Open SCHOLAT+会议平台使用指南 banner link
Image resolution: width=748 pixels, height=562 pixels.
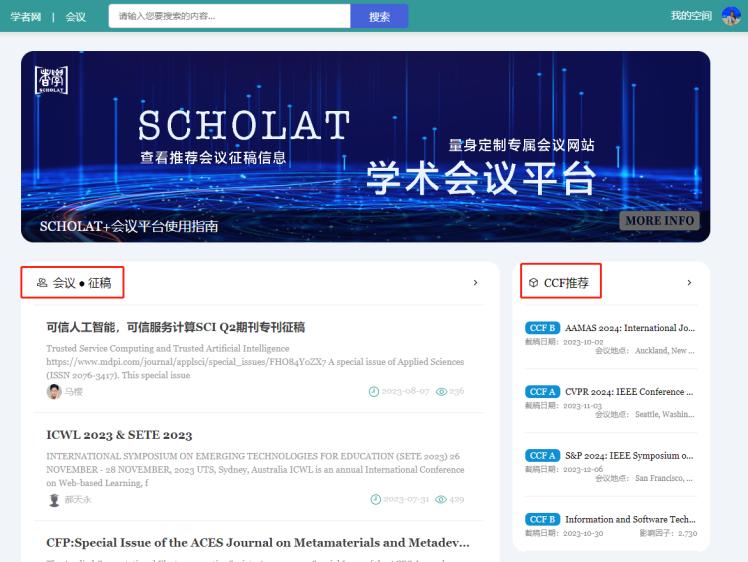[x=129, y=226]
